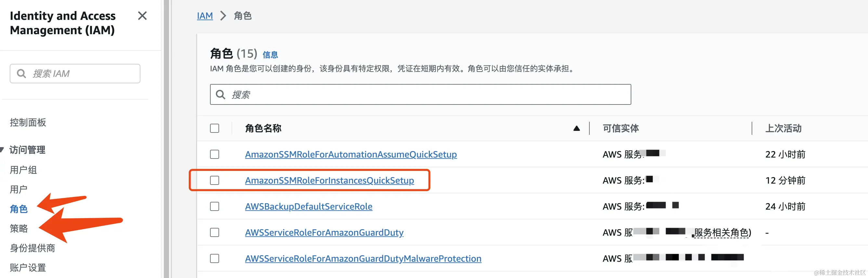Open 用户组 in the navigation

pyautogui.click(x=23, y=170)
